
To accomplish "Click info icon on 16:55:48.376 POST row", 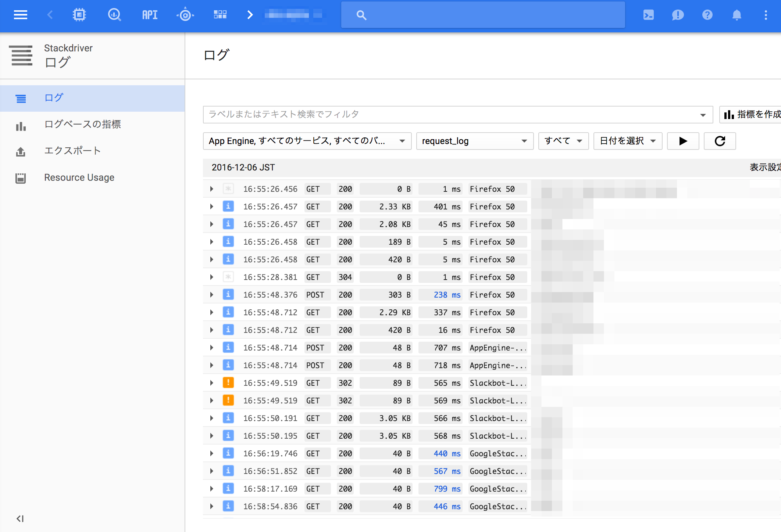I will tap(228, 294).
